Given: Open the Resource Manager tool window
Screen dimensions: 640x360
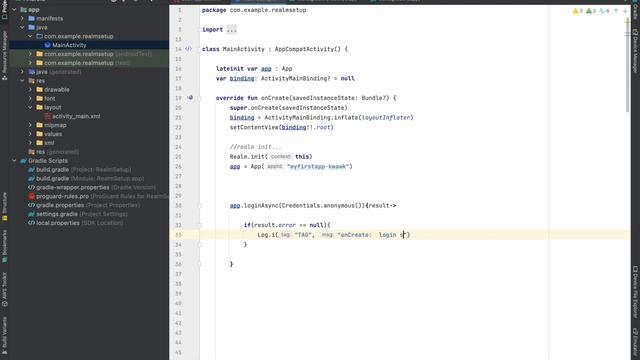Looking at the screenshot, I should coord(4,56).
